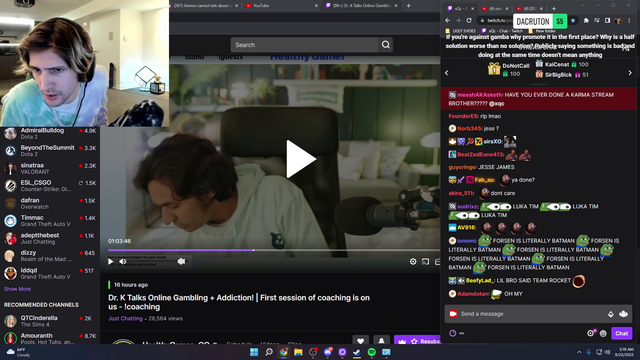This screenshot has height=360, width=640.
Task: Open the Windows Start button
Action: pyautogui.click(x=254, y=352)
